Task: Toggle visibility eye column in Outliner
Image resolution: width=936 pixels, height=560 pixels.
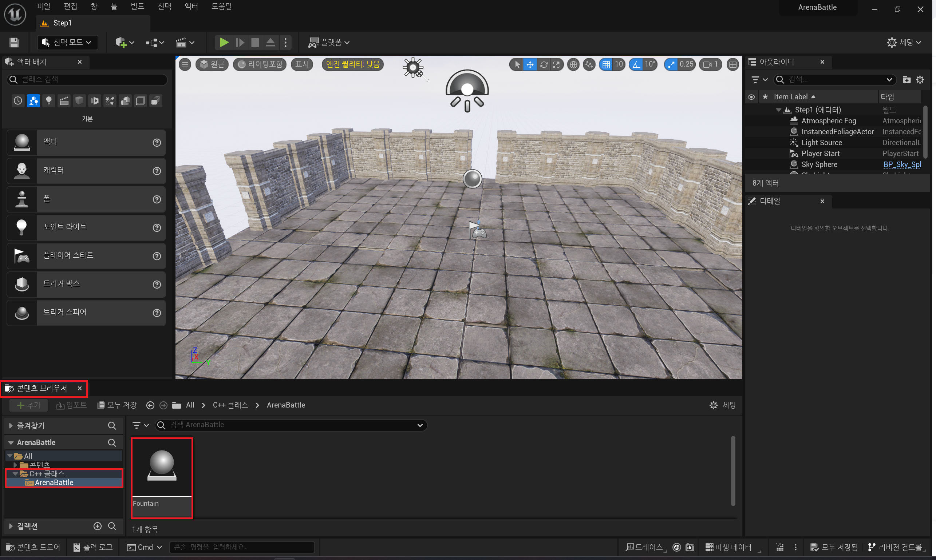Action: [751, 97]
